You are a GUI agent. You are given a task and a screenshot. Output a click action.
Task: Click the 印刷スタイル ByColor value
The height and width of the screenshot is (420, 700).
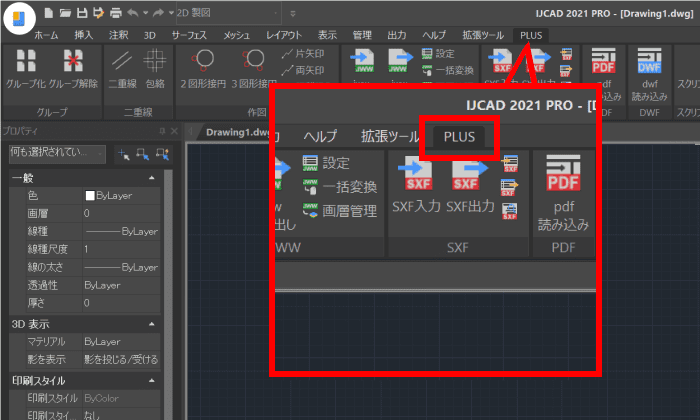(x=121, y=398)
